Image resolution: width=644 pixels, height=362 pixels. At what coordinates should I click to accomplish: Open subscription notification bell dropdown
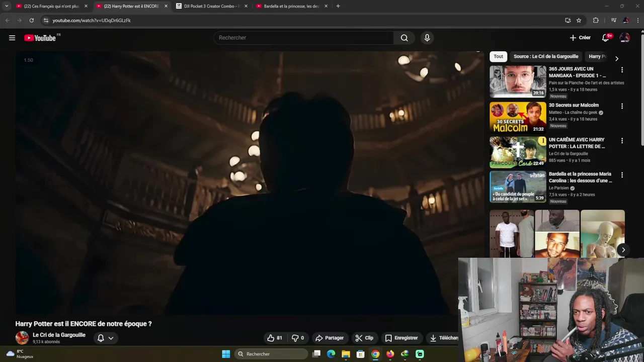click(x=106, y=338)
